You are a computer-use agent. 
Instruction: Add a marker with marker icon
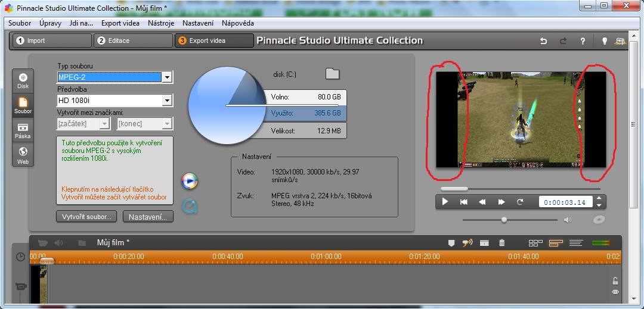451,243
